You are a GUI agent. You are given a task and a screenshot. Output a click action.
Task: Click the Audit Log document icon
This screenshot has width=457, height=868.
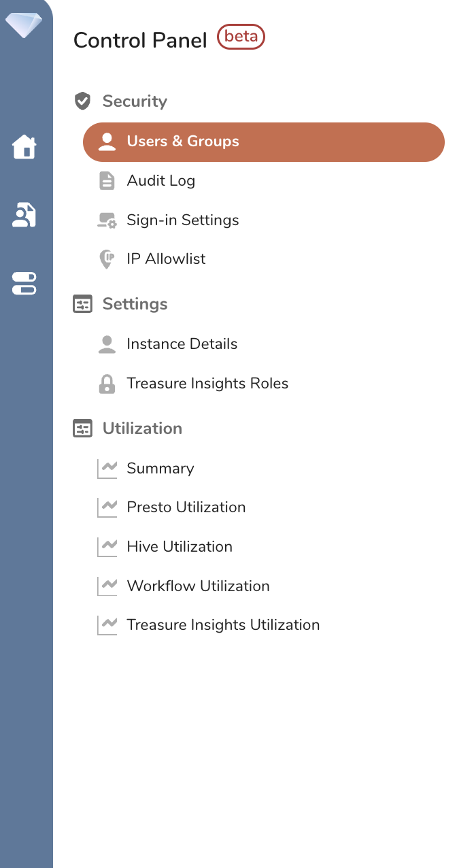(x=107, y=181)
